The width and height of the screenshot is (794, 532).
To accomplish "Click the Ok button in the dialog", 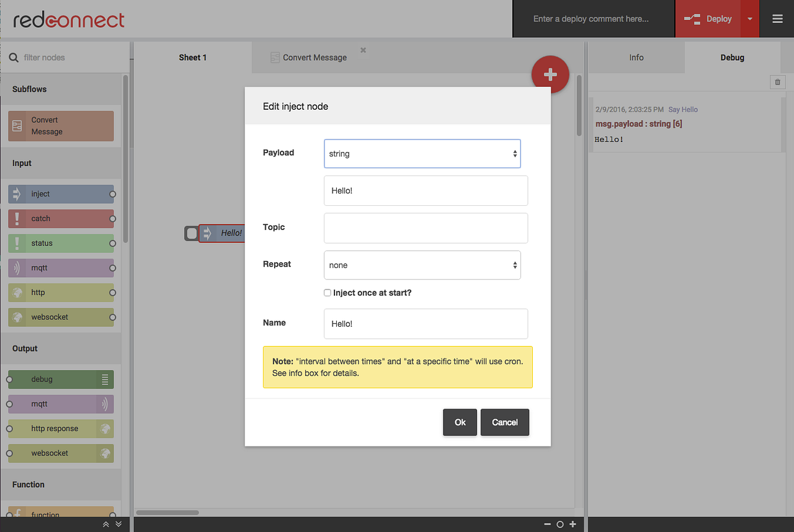I will pyautogui.click(x=460, y=422).
